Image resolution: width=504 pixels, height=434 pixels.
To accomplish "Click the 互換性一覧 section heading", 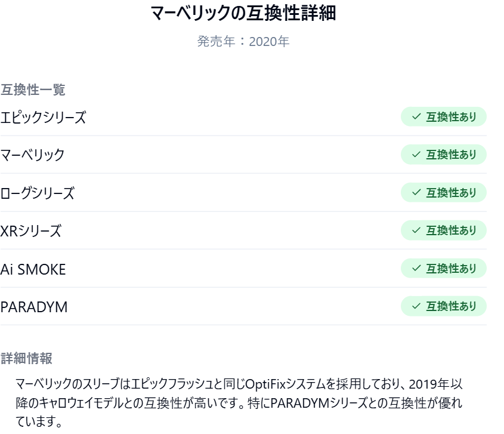I will point(33,90).
